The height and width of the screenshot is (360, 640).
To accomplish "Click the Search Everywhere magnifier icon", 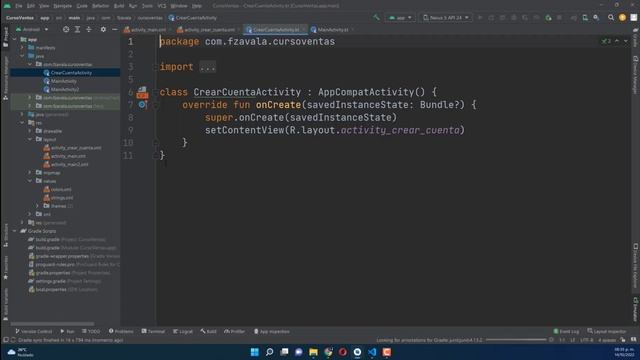I will pos(611,18).
